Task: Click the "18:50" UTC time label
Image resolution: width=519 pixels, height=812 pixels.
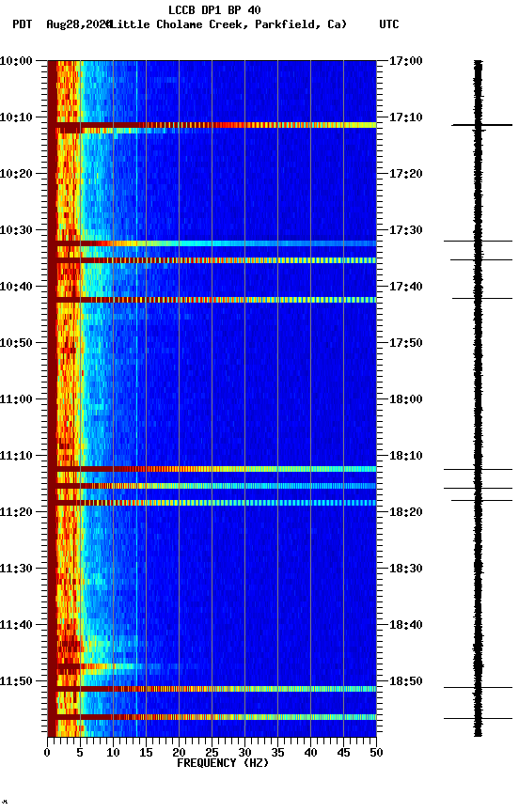Action: coord(405,682)
